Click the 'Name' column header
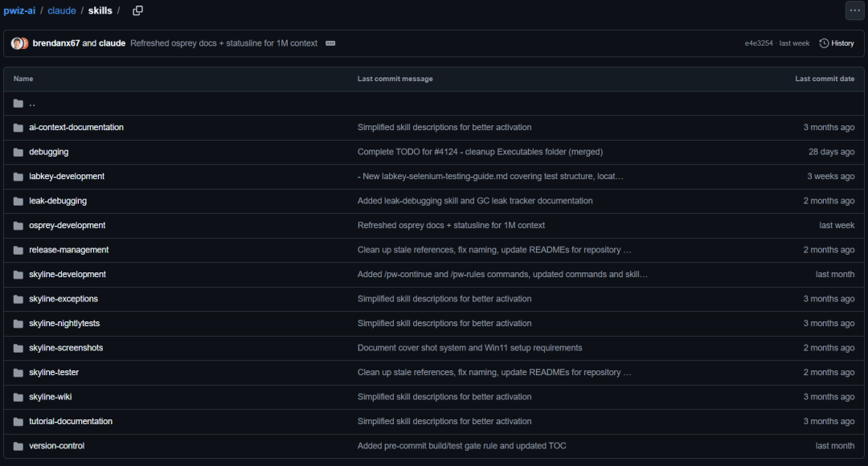This screenshot has height=466, width=868. (23, 79)
